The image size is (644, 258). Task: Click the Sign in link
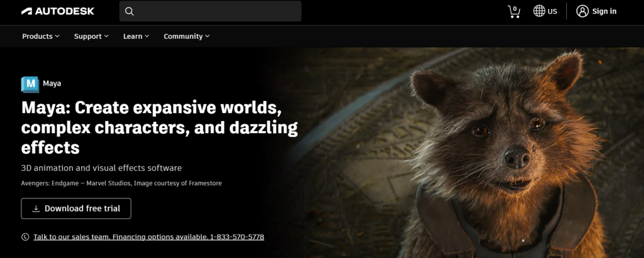(604, 11)
